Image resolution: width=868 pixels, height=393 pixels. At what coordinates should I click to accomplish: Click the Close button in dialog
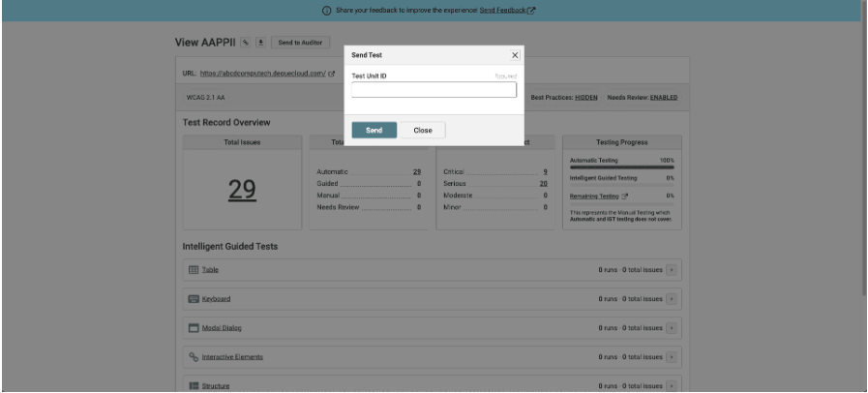423,130
